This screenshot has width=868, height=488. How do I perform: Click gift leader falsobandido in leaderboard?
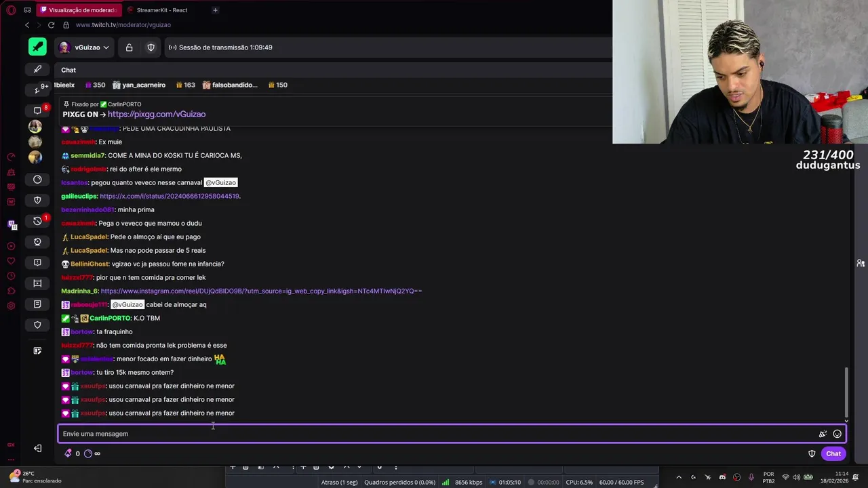(x=235, y=85)
